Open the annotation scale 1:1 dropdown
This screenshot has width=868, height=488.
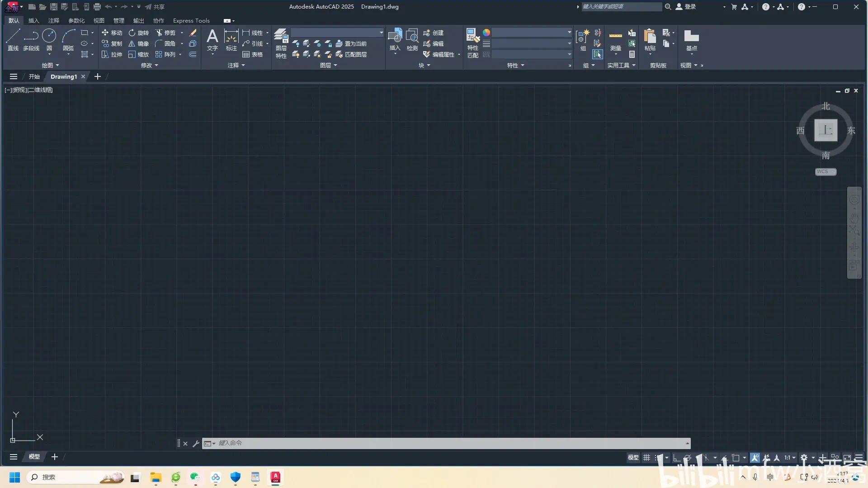pos(790,458)
